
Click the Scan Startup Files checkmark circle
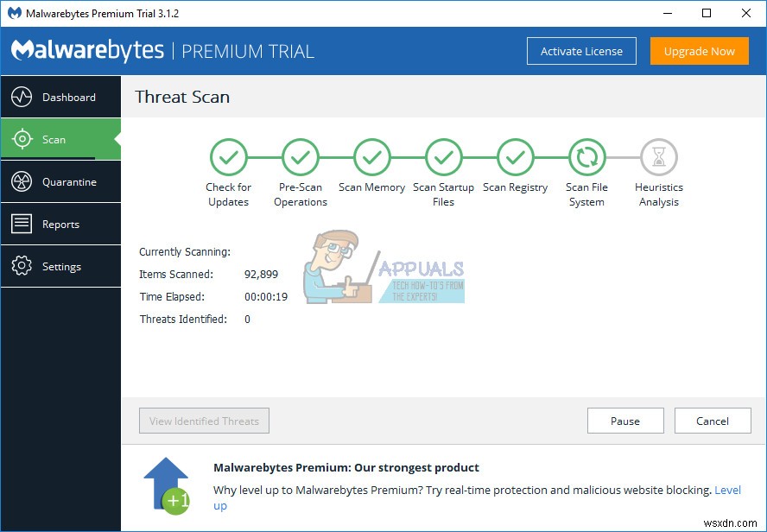click(x=444, y=157)
